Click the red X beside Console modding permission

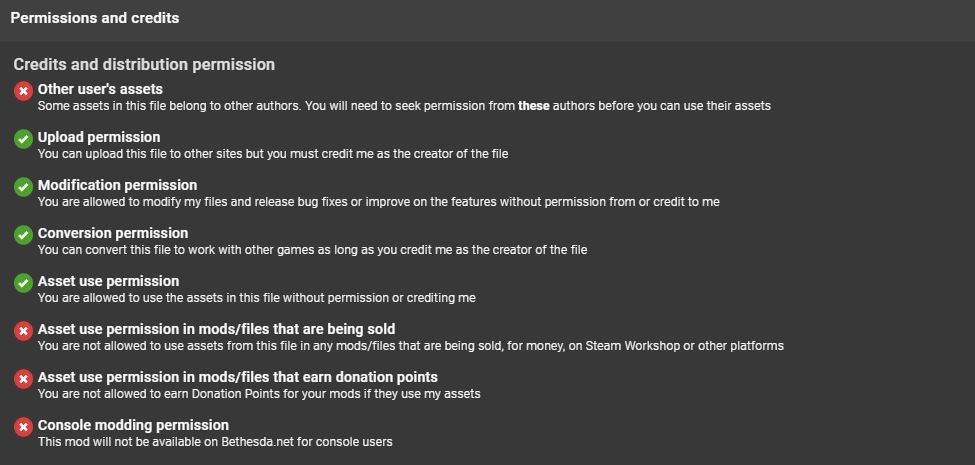tap(23, 427)
